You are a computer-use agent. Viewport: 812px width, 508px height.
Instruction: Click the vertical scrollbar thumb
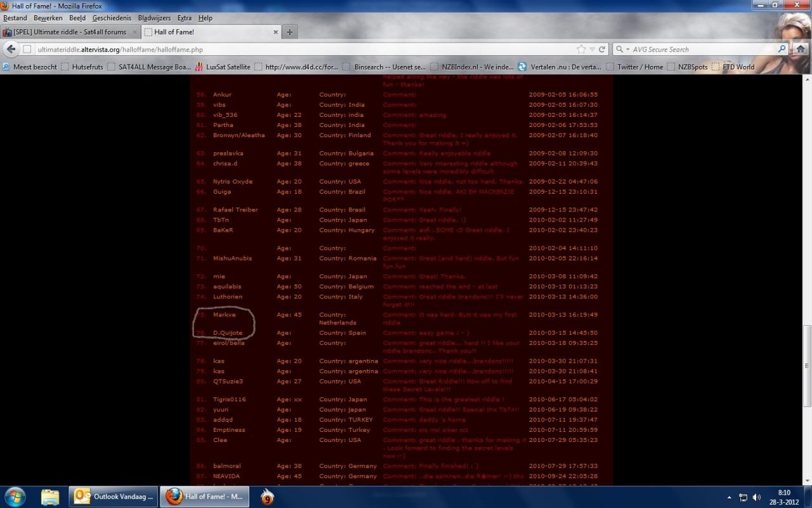[x=807, y=366]
